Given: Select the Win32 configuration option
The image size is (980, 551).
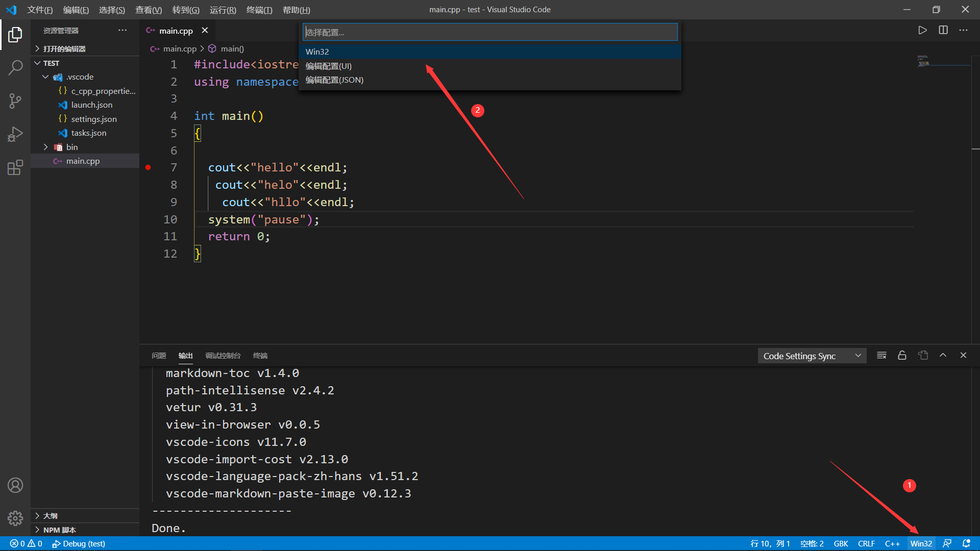Looking at the screenshot, I should point(490,52).
